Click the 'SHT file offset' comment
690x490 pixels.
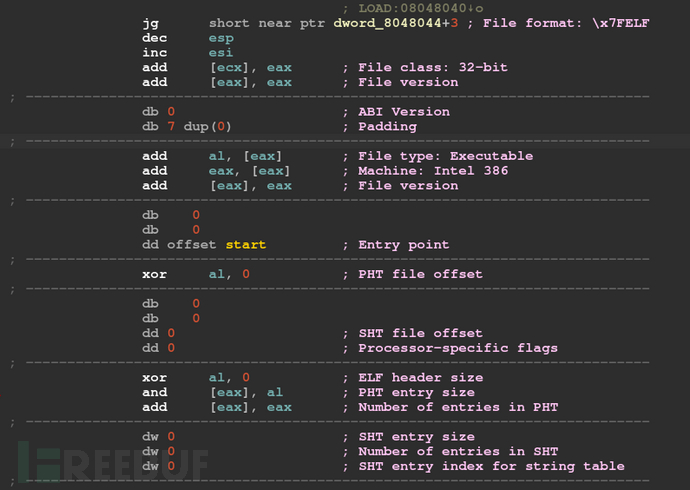(420, 333)
